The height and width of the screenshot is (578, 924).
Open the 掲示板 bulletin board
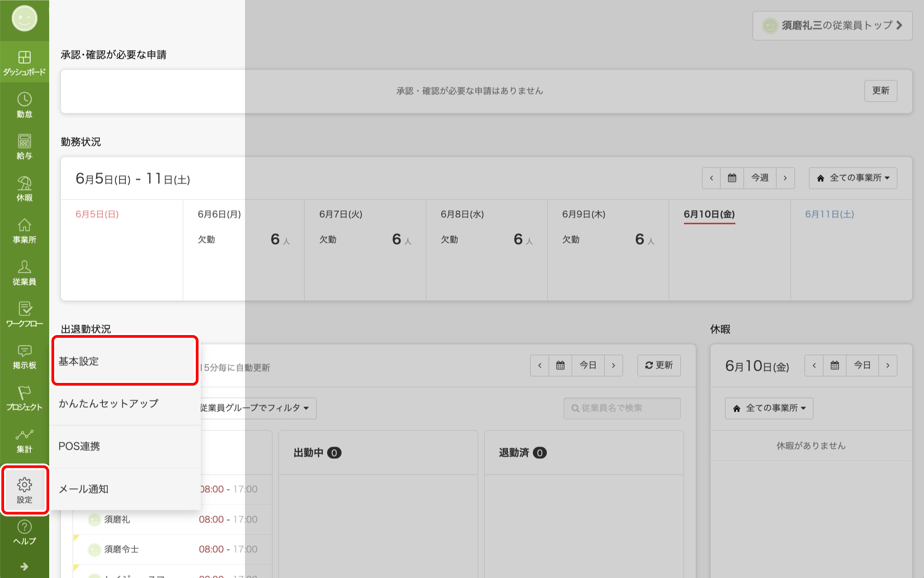[24, 357]
